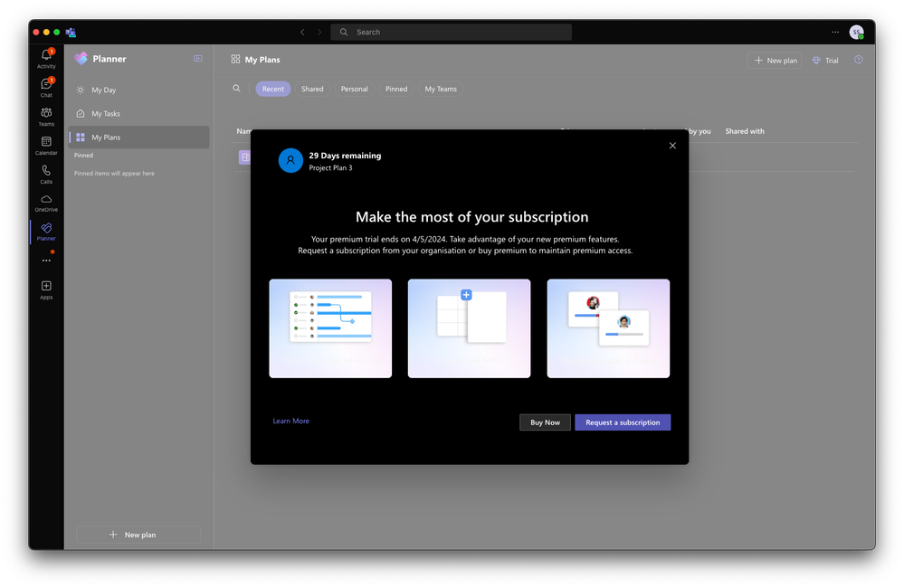904x588 pixels.
Task: Click the user icon in trial dialog
Action: tap(290, 160)
